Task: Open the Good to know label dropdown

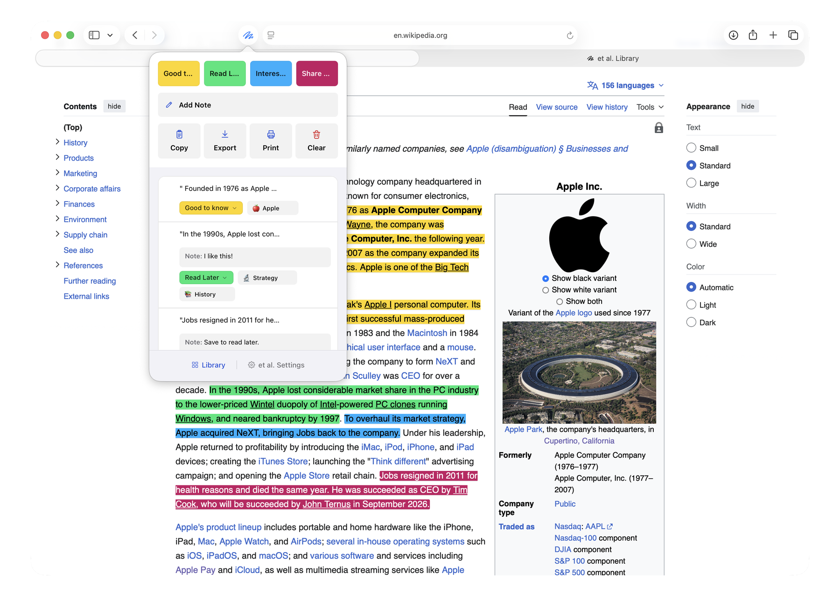Action: coord(211,208)
